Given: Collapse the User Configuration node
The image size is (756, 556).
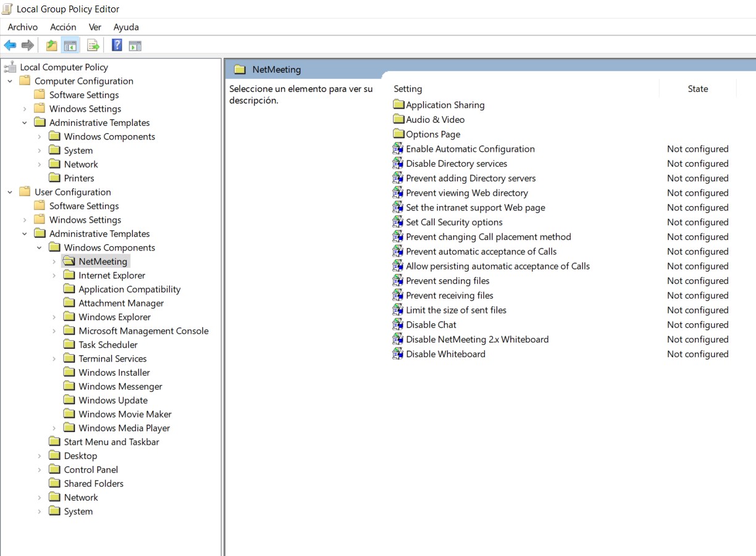Looking at the screenshot, I should (x=10, y=193).
